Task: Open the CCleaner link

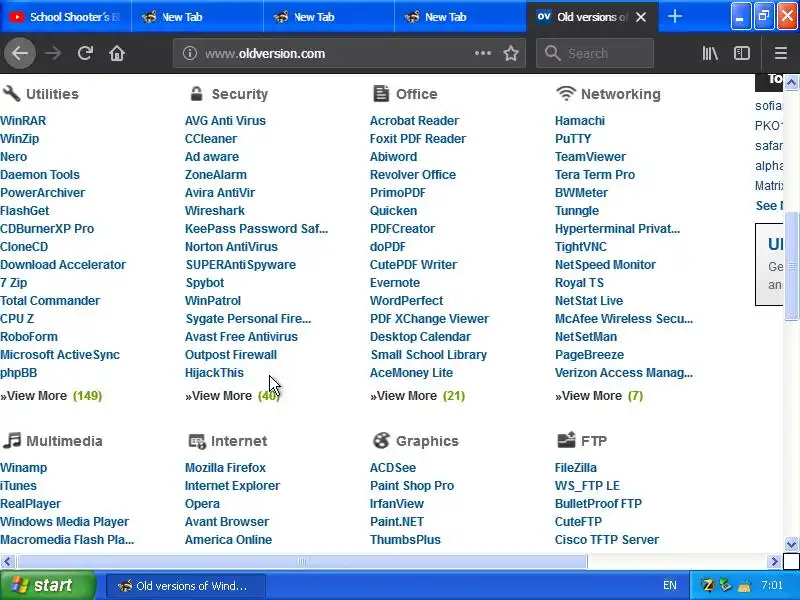Action: pos(211,138)
